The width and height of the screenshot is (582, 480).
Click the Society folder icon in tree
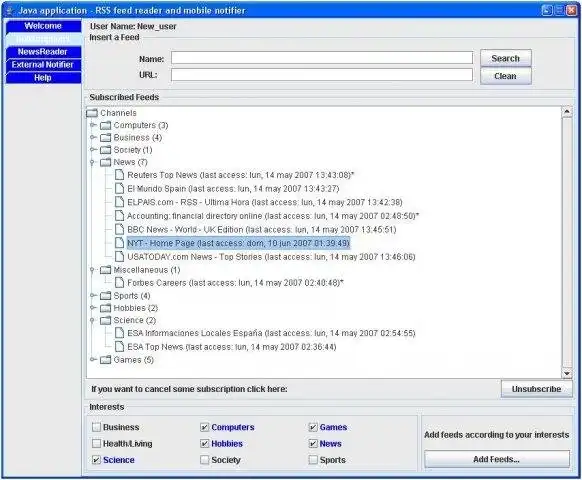[x=106, y=150]
